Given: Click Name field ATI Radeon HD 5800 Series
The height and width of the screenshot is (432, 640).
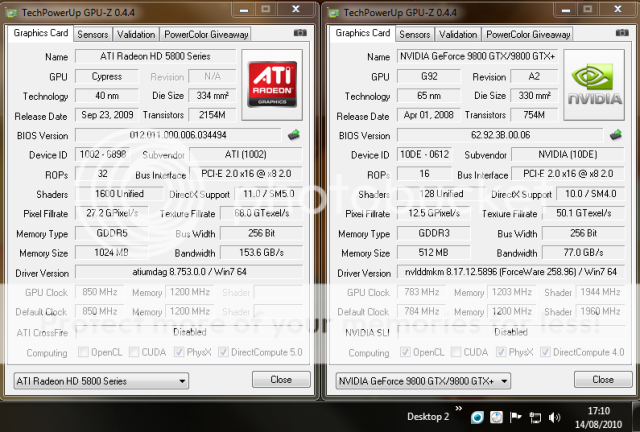Looking at the screenshot, I should tap(156, 56).
